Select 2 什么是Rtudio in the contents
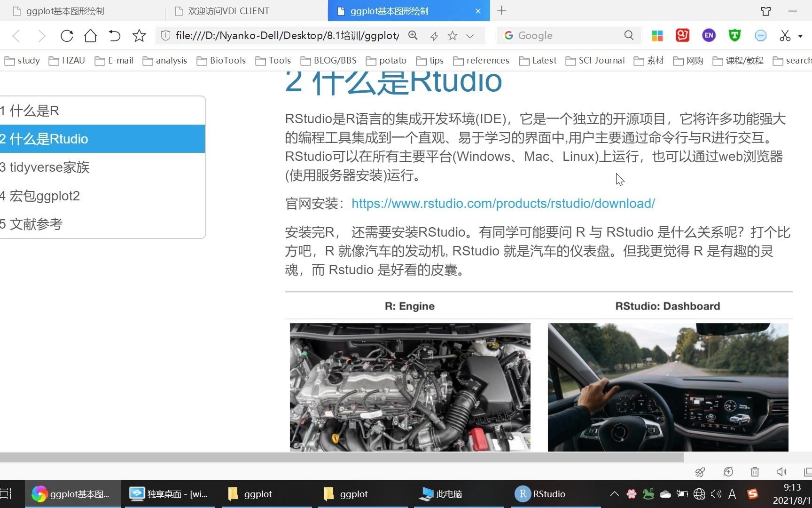Image resolution: width=812 pixels, height=508 pixels. point(102,139)
